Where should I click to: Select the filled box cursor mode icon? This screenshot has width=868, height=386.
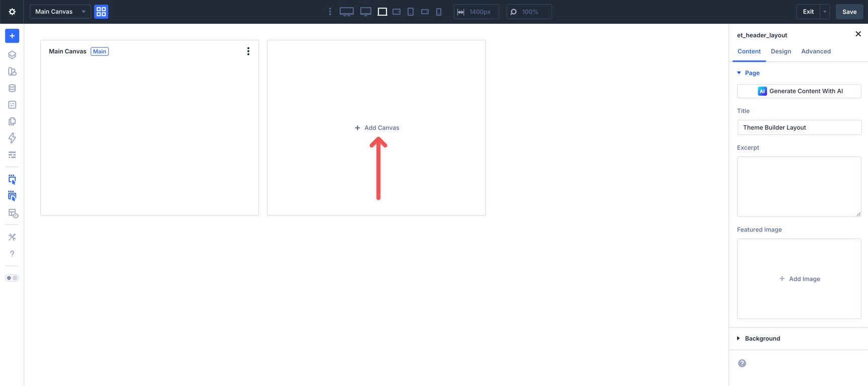point(12,196)
